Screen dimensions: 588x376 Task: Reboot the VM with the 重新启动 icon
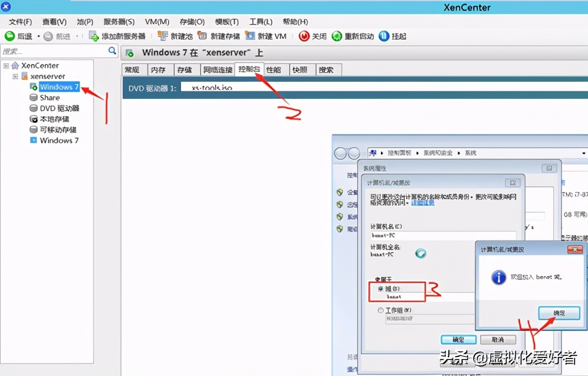click(337, 36)
